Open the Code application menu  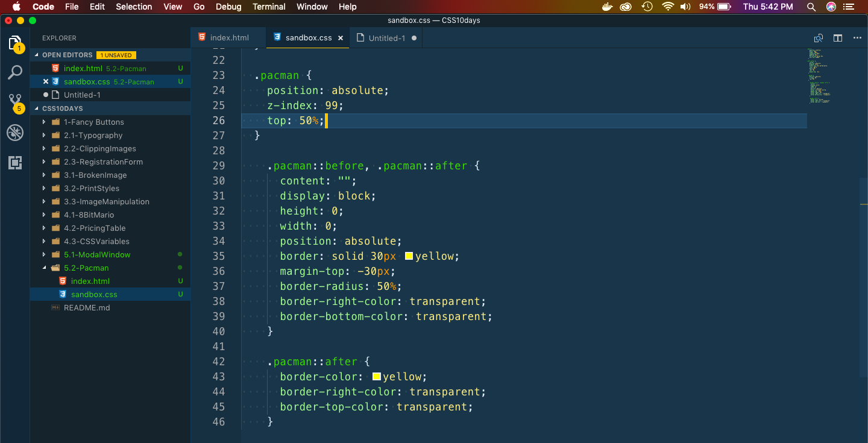click(x=43, y=7)
